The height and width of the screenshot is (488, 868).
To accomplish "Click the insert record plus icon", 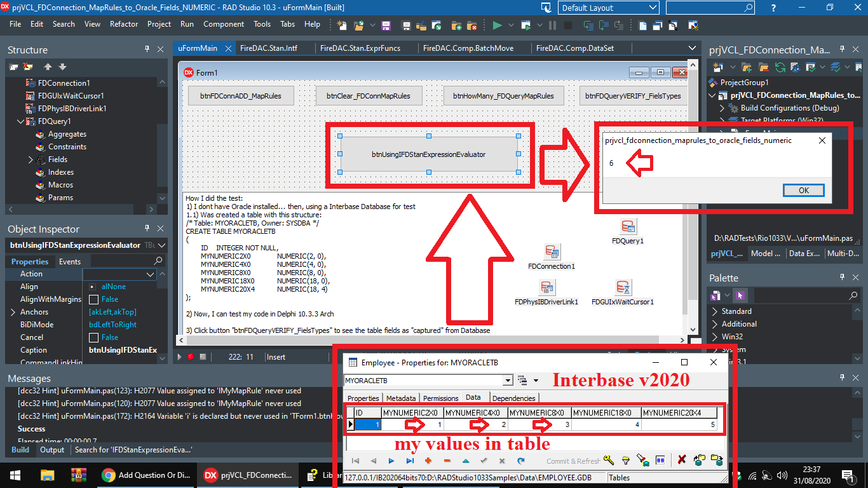I will (428, 461).
